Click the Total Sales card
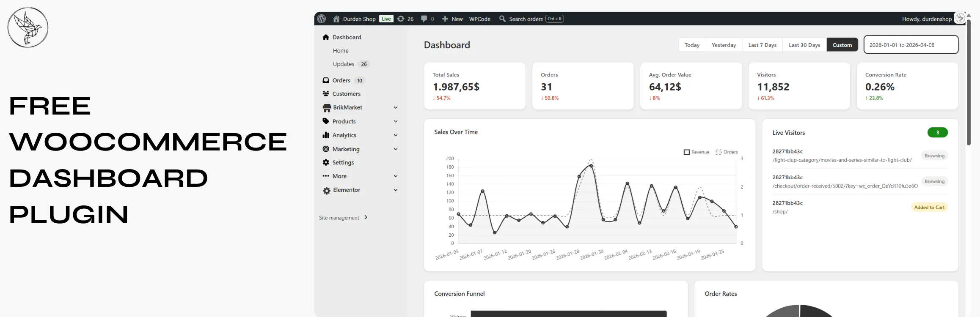This screenshot has height=317, width=980. [475, 86]
